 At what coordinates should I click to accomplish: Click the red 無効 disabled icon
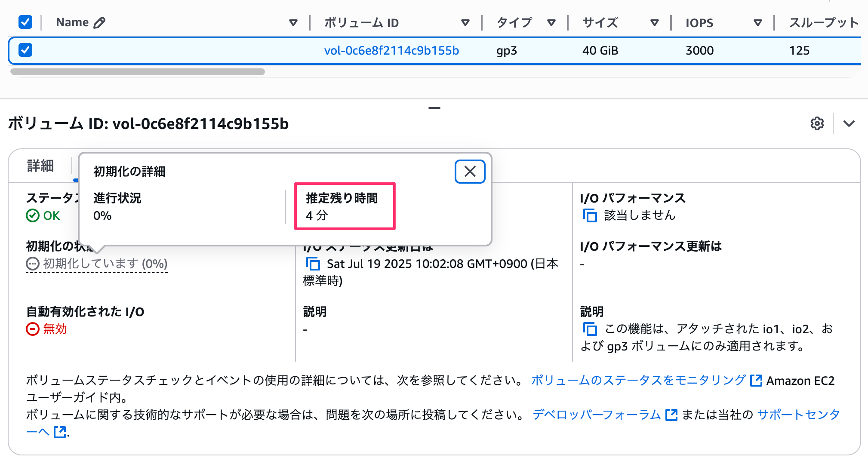(x=32, y=329)
